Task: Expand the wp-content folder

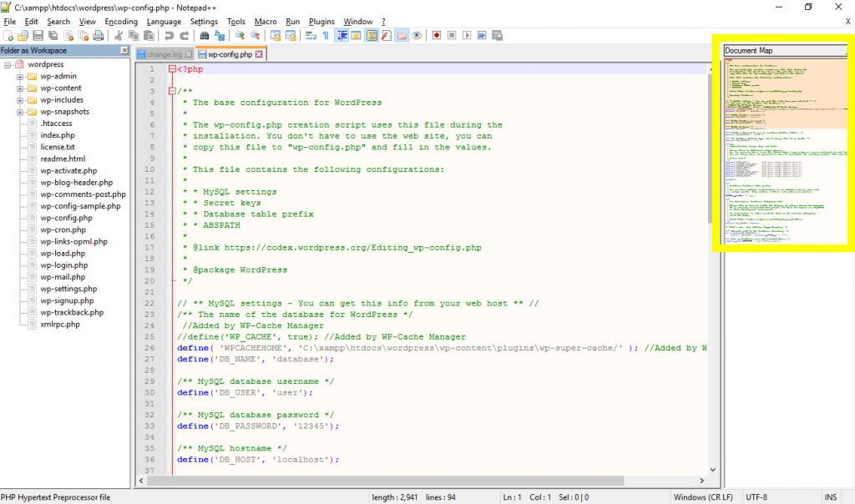Action: tap(18, 87)
